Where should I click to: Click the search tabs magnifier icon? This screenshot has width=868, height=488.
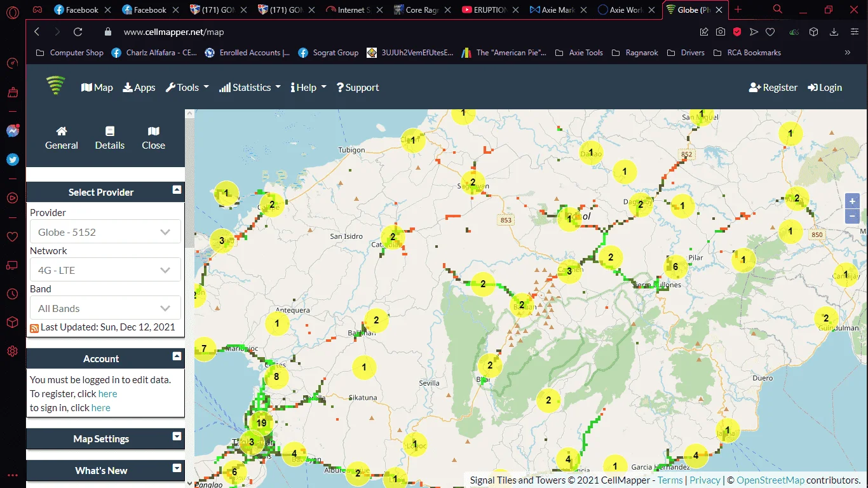click(x=778, y=10)
